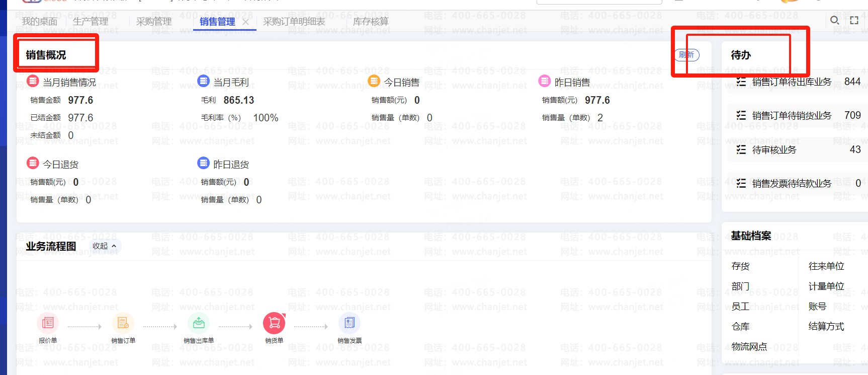Click 昨日销售 销售额 977.6 value
This screenshot has height=375, width=868.
point(597,100)
